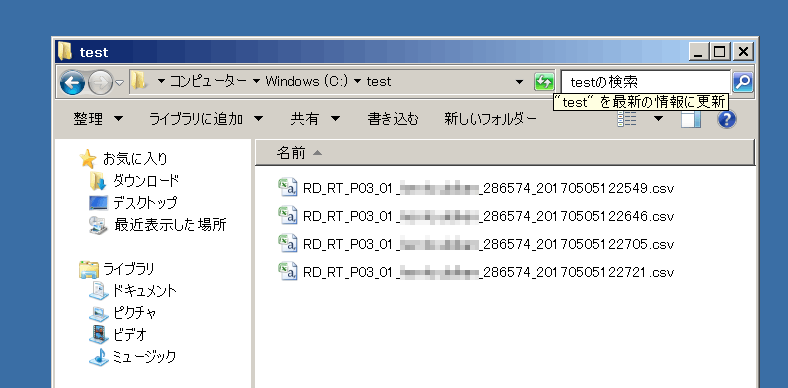Expand the arrow before コンピューター in the address bar
788x388 pixels.
pos(161,81)
